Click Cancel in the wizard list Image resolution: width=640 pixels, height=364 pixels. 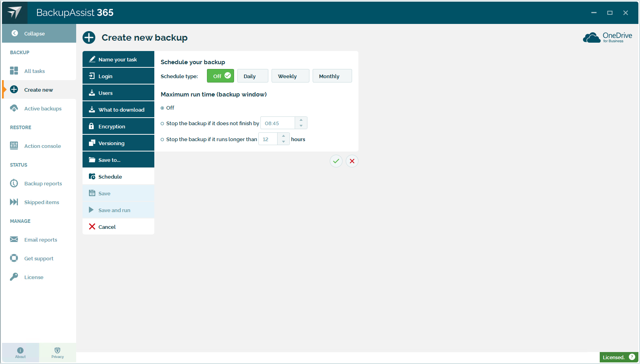point(118,226)
